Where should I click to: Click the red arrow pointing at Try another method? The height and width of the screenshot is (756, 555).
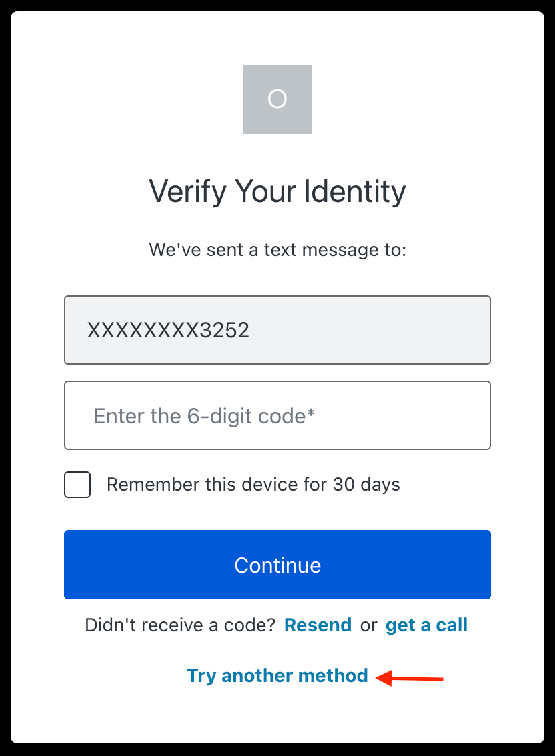pyautogui.click(x=409, y=677)
